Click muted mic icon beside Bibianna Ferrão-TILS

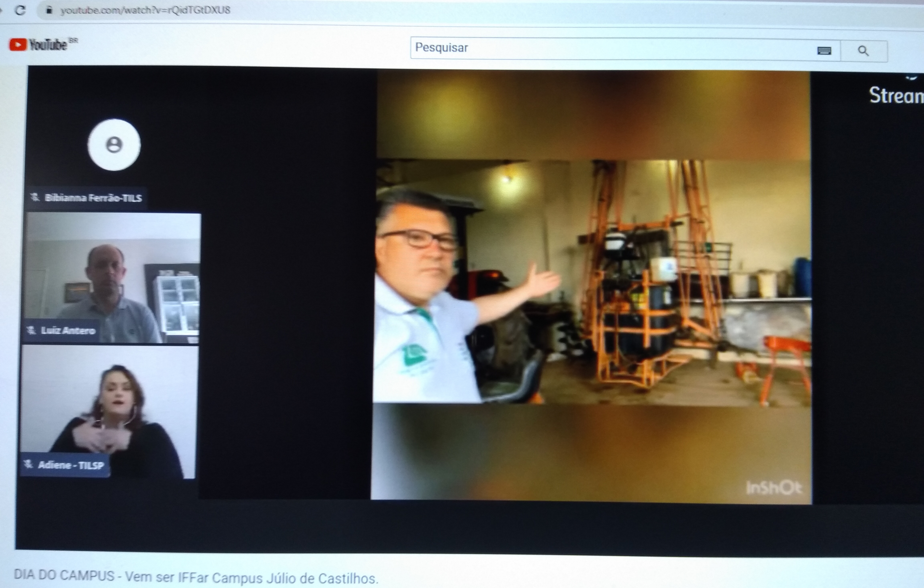35,197
